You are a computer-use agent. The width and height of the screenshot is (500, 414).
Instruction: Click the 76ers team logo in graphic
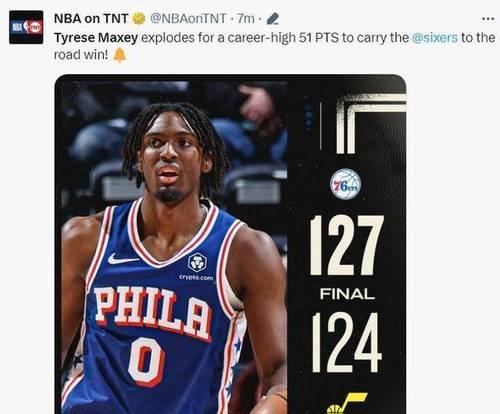click(x=346, y=184)
